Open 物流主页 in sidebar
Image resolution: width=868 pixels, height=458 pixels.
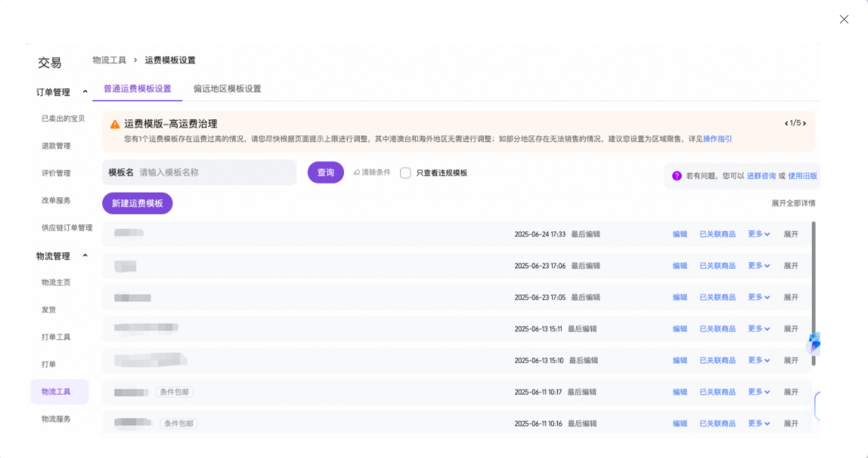point(56,282)
